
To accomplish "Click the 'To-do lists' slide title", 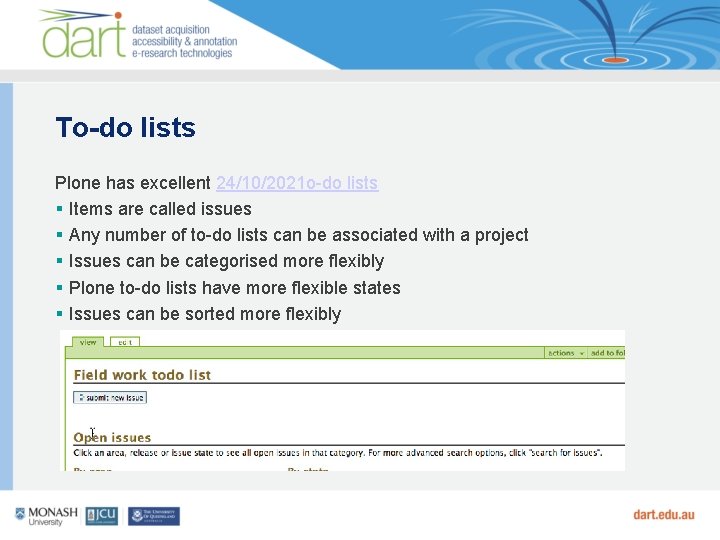I will pos(125,127).
